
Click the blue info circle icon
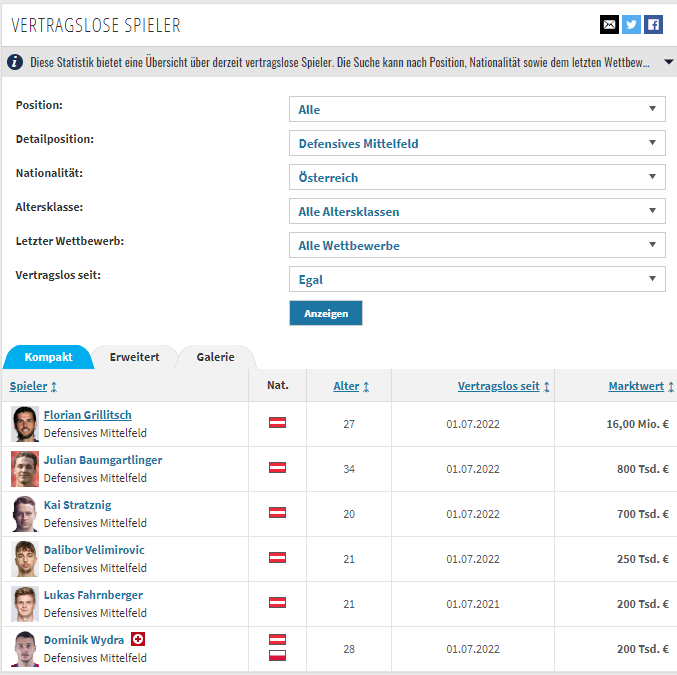point(15,62)
